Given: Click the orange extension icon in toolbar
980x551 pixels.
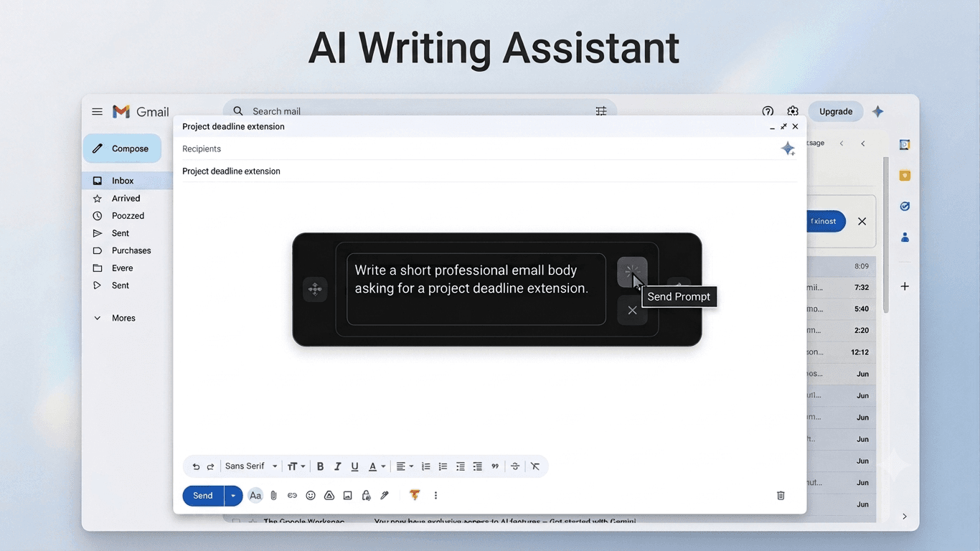Looking at the screenshot, I should pos(415,495).
